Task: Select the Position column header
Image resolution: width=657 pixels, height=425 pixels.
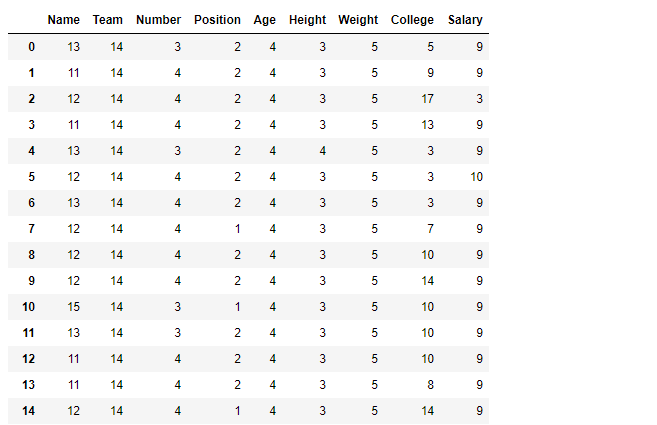Action: pos(217,20)
